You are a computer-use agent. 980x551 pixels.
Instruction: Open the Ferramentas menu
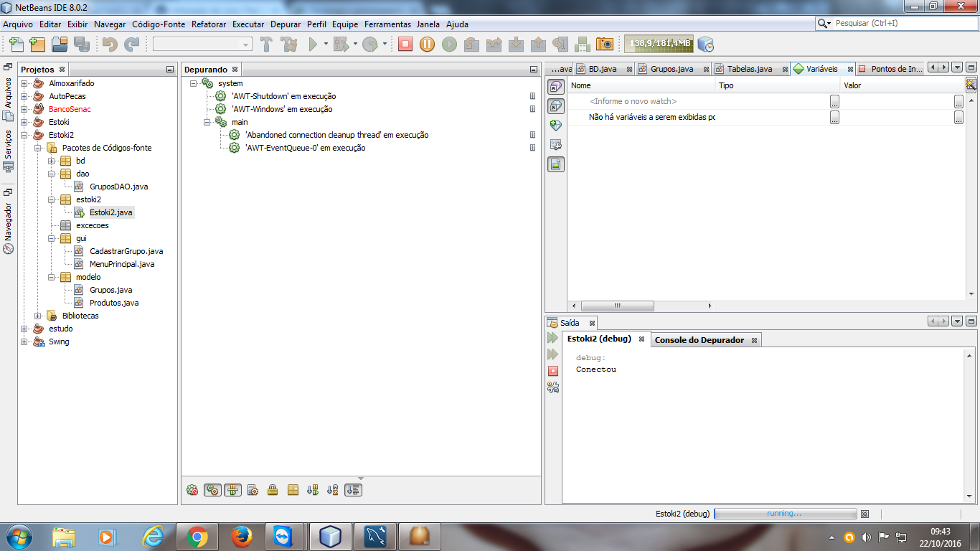coord(387,24)
